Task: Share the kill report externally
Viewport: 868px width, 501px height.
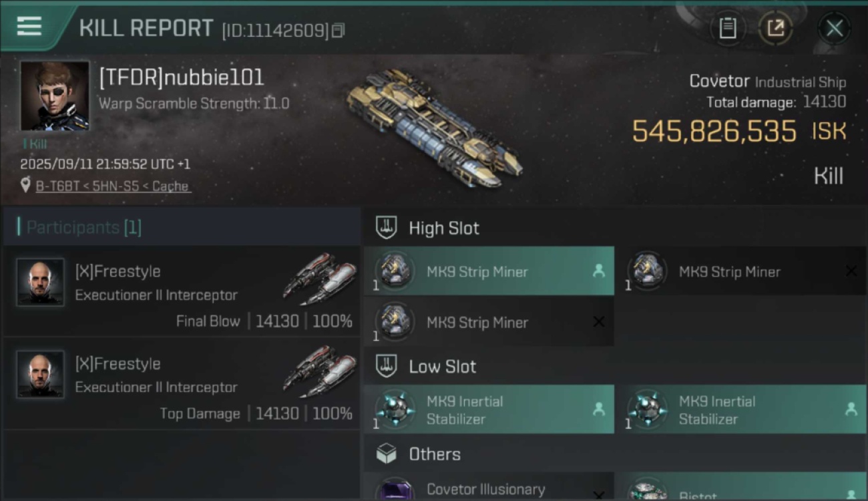Action: 775,28
